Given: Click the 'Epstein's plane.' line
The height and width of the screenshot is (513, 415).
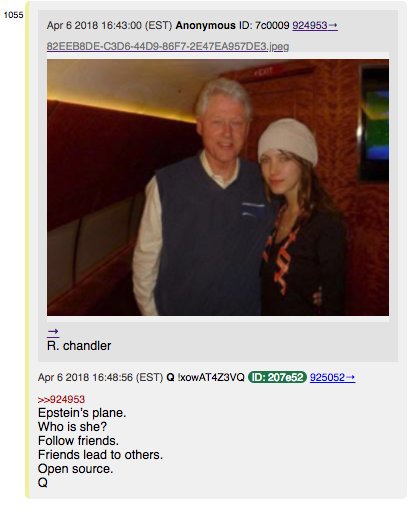Looking at the screenshot, I should click(x=82, y=413).
